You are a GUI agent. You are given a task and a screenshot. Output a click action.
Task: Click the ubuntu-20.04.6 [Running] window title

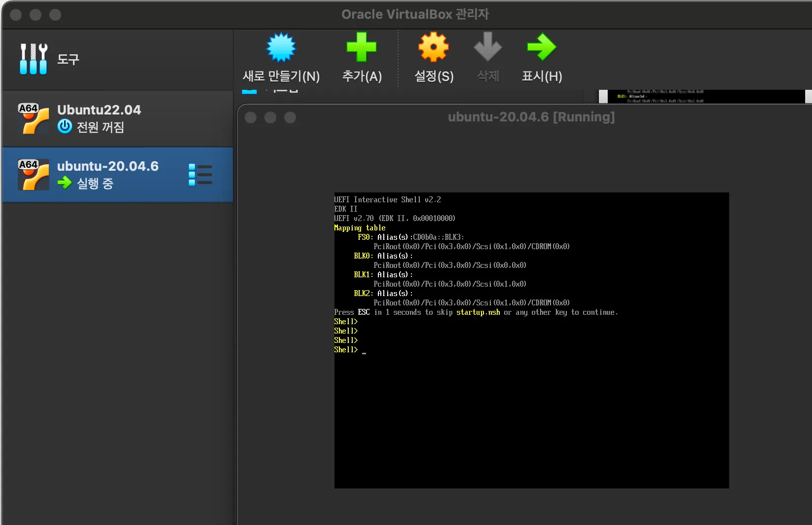click(x=531, y=117)
